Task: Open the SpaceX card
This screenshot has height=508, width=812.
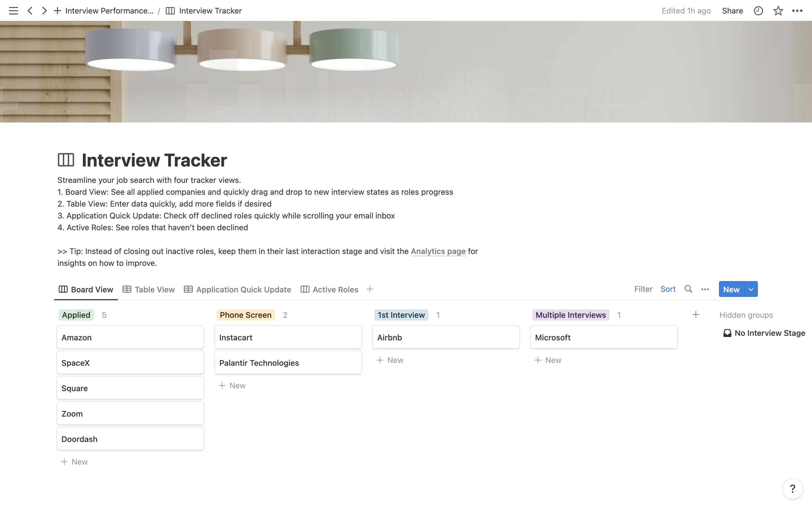Action: [130, 363]
